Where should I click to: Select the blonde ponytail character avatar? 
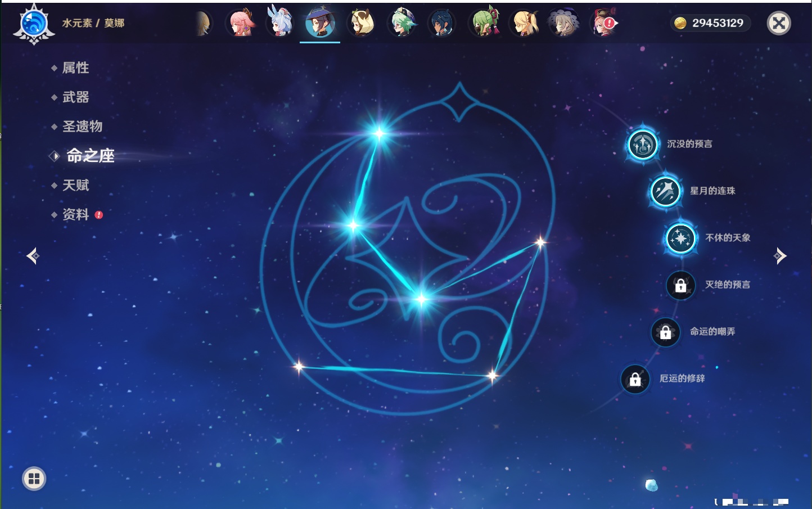pos(524,23)
